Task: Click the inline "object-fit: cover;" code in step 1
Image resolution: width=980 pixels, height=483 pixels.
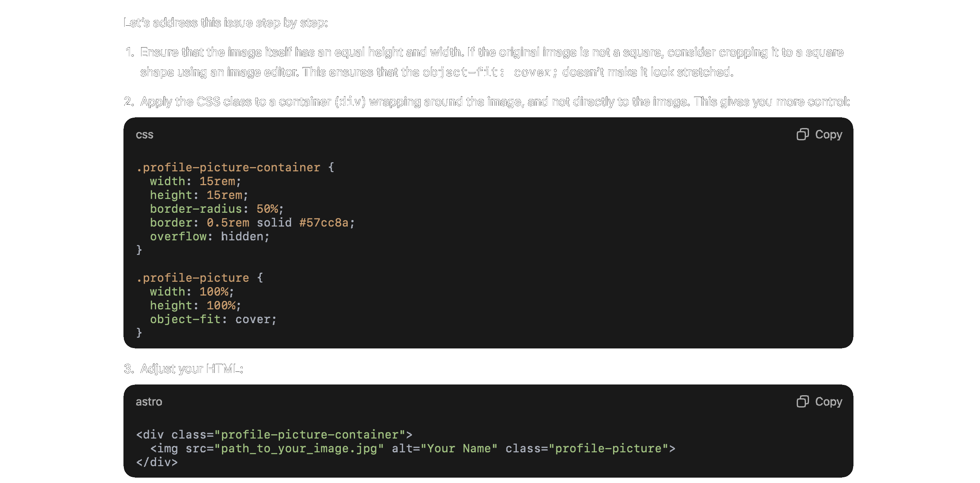Action: click(x=490, y=72)
